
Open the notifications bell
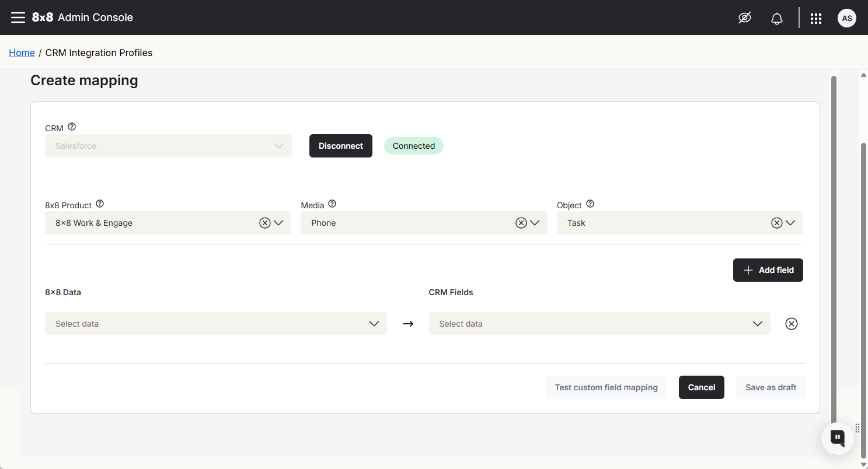tap(776, 19)
